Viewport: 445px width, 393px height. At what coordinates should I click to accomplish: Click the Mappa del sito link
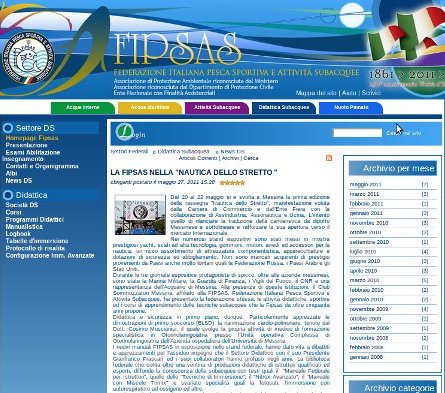click(x=316, y=93)
